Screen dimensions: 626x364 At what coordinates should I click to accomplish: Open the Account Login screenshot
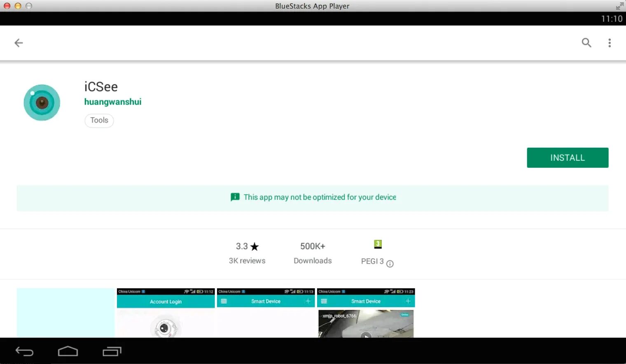(x=166, y=313)
